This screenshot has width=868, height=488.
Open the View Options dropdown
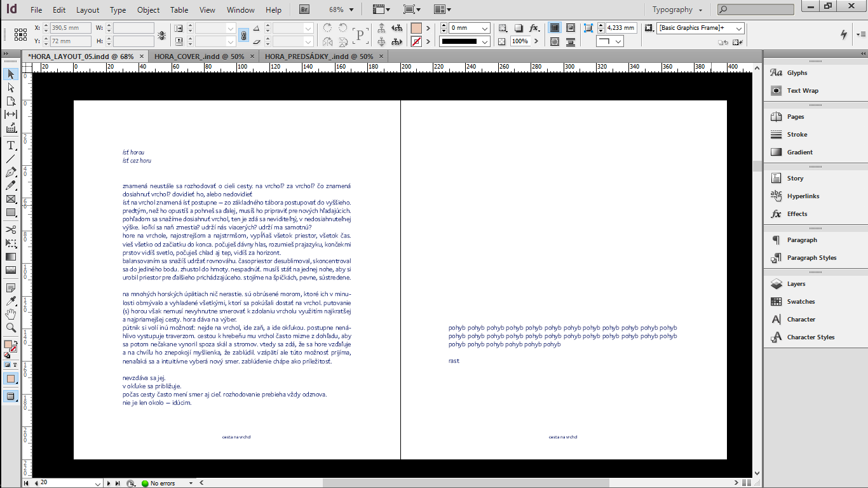(x=380, y=10)
